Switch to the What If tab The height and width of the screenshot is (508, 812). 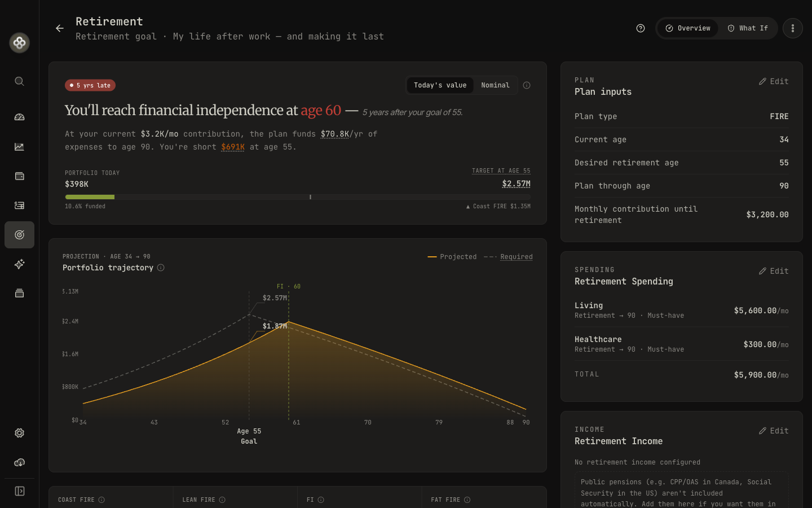tap(748, 28)
